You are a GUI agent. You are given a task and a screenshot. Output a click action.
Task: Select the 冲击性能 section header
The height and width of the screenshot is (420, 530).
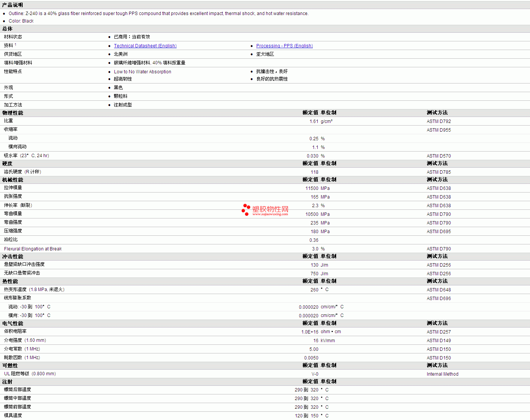point(12,256)
